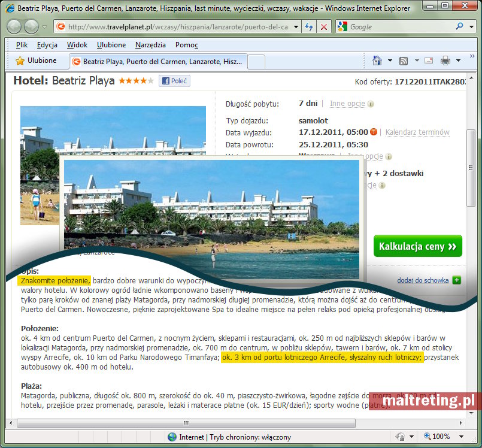This screenshot has width=482, height=448.
Task: Open the Pomoc menu
Action: [x=187, y=45]
